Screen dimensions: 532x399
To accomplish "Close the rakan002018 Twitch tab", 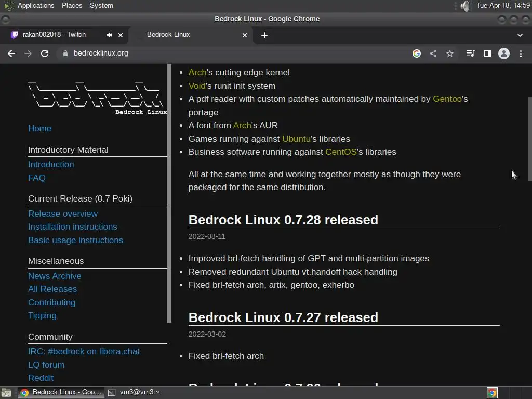I will click(121, 35).
